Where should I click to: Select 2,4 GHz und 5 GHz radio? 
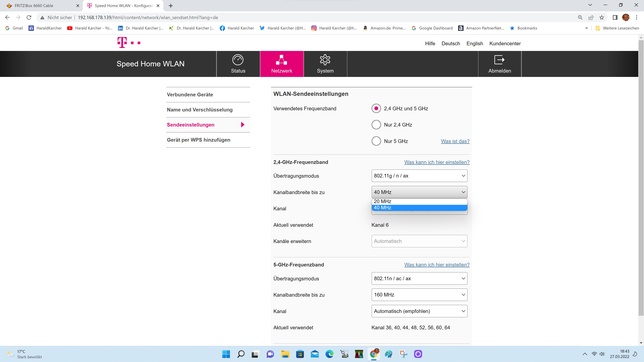pyautogui.click(x=376, y=108)
